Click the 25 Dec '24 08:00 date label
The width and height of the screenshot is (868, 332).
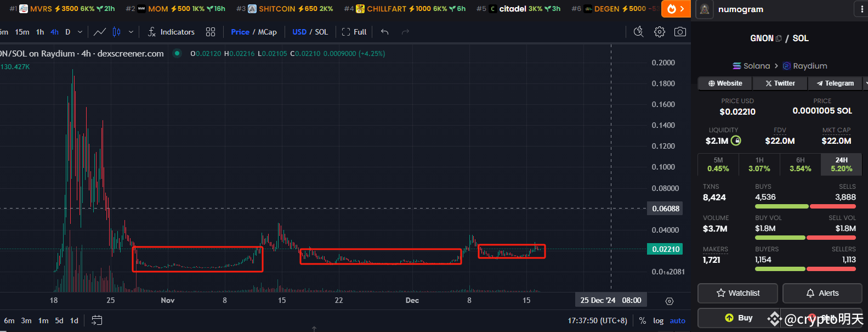click(611, 300)
